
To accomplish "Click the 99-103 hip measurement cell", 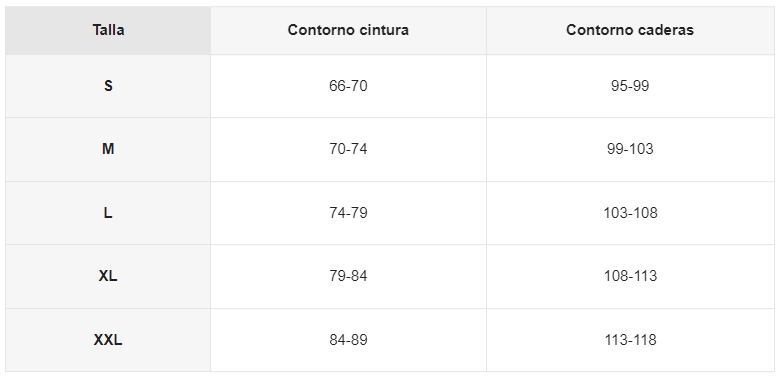I will 630,150.
